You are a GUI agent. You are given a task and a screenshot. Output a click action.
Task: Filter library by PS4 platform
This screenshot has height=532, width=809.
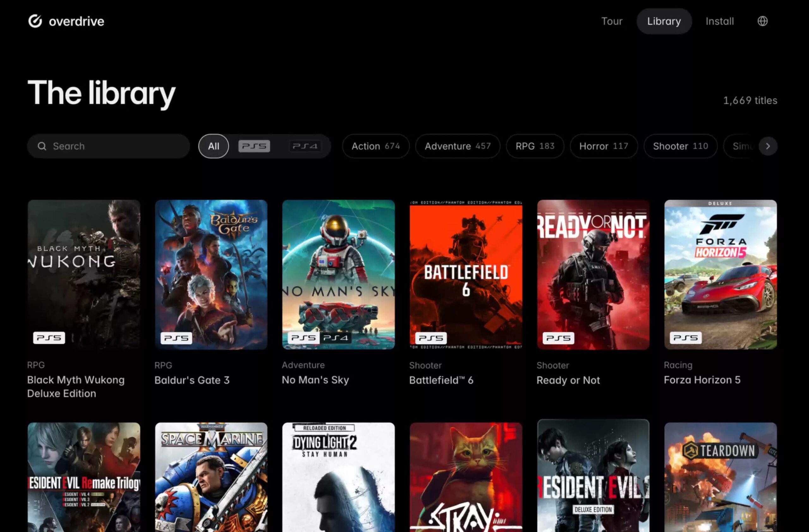click(305, 146)
